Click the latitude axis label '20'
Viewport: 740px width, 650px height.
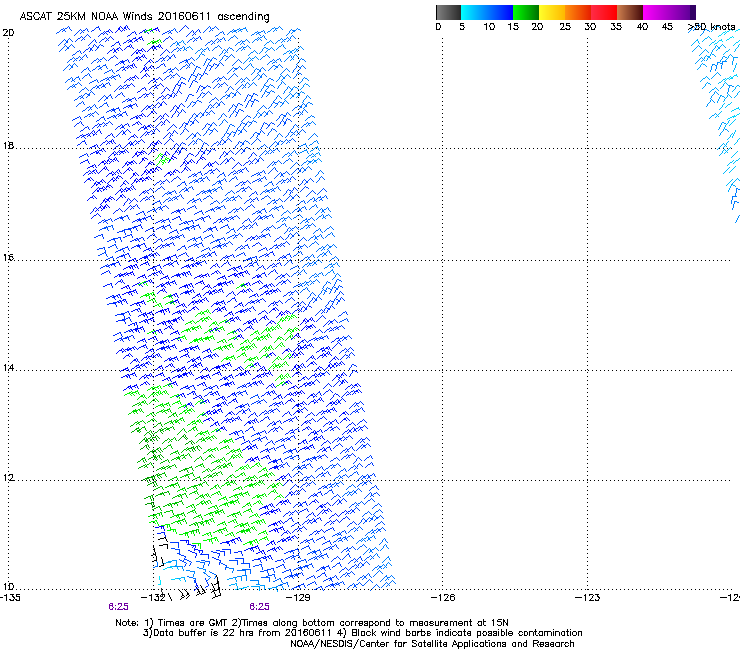pyautogui.click(x=8, y=33)
